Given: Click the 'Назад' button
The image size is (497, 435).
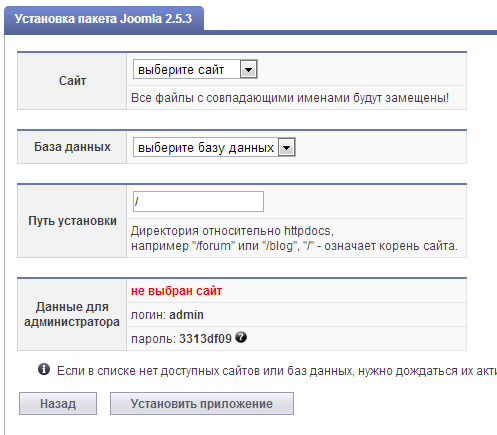Looking at the screenshot, I should [x=58, y=404].
